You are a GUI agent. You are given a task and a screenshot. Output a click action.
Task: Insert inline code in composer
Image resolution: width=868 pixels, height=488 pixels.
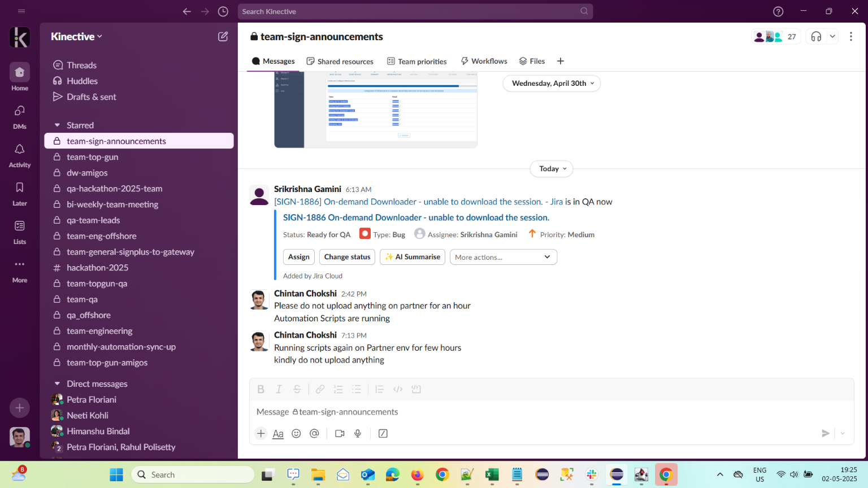click(x=398, y=389)
